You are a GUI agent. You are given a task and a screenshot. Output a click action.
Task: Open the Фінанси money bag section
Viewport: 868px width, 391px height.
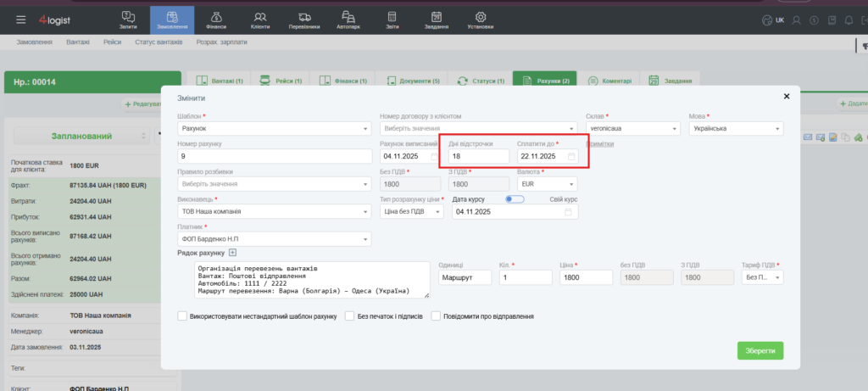[216, 20]
